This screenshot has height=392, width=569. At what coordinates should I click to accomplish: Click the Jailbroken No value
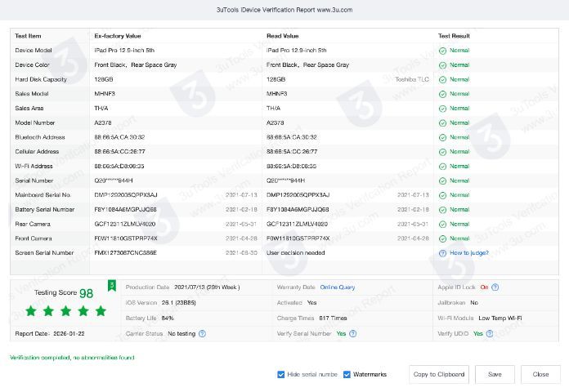[474, 302]
